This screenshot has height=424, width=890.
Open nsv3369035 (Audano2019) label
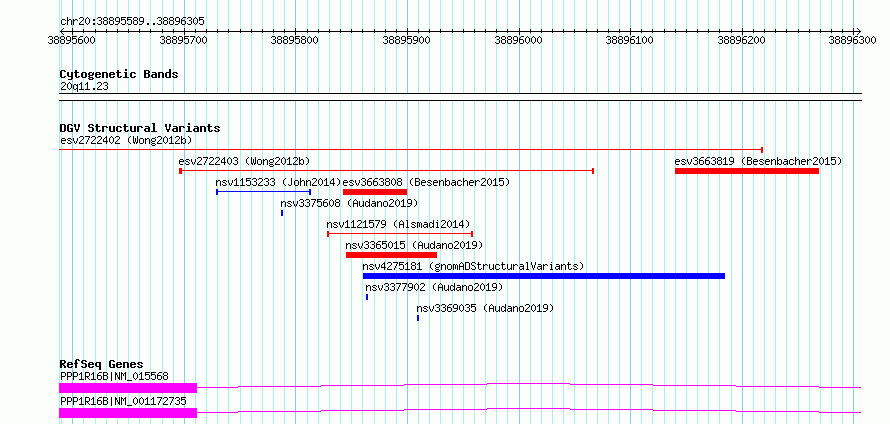(x=485, y=308)
